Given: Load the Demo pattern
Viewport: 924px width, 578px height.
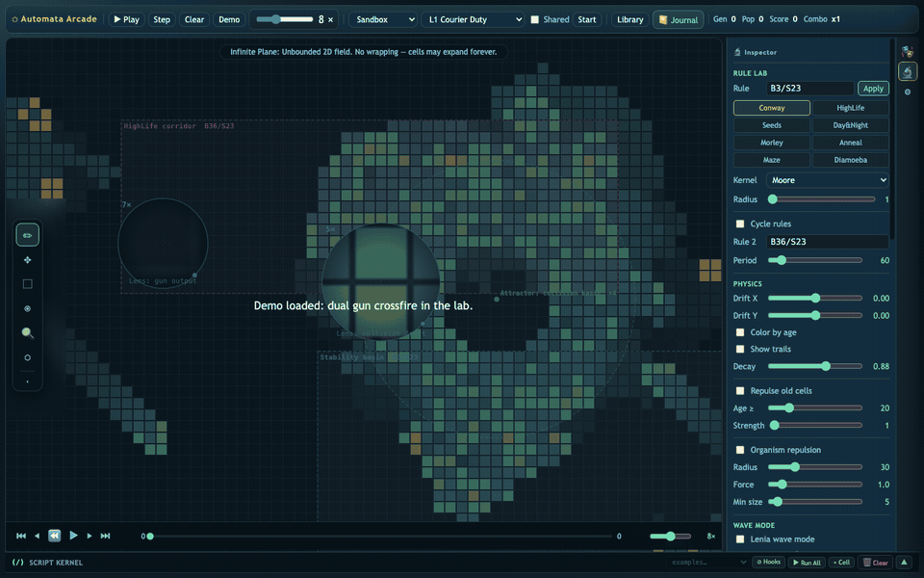Looking at the screenshot, I should click(x=229, y=19).
